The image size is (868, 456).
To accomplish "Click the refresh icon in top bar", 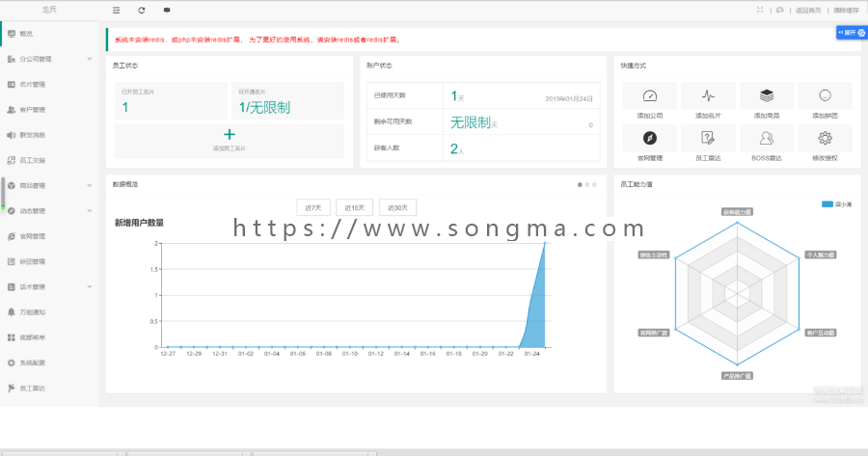I will (142, 10).
